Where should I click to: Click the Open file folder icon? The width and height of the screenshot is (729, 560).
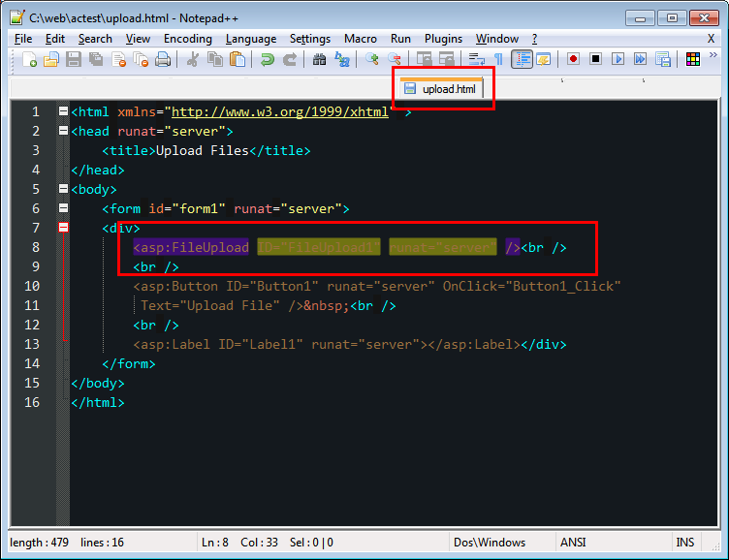(x=51, y=60)
